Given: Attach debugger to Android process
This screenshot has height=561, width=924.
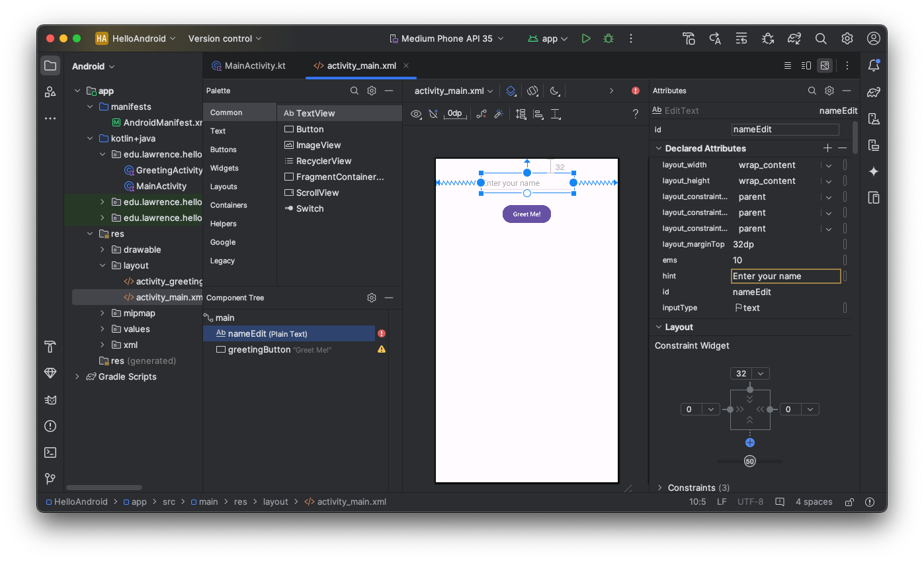Looking at the screenshot, I should coord(768,38).
